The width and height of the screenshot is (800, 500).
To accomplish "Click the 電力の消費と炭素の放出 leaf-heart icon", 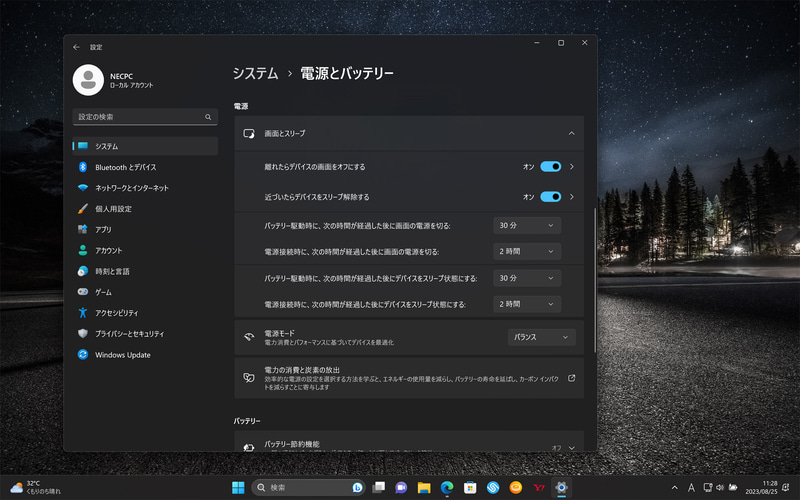I will [x=249, y=378].
